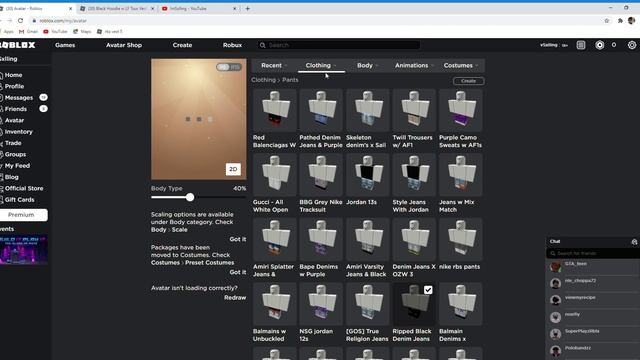
Task: Open a new browser tab
Action: (x=247, y=8)
